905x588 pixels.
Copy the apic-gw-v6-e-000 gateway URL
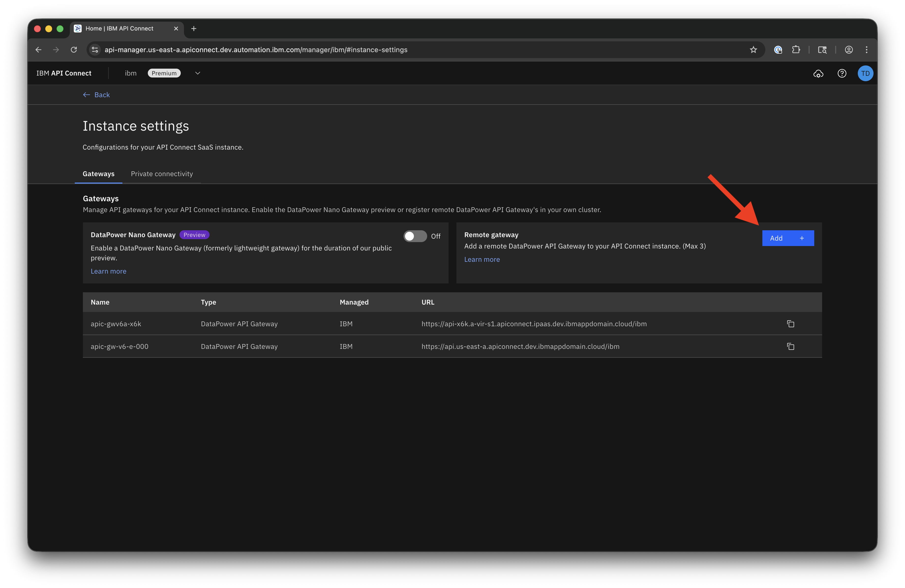[x=791, y=346]
